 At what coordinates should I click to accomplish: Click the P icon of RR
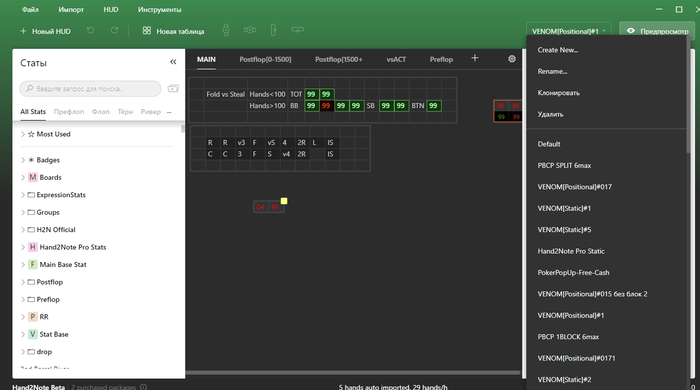click(x=33, y=316)
